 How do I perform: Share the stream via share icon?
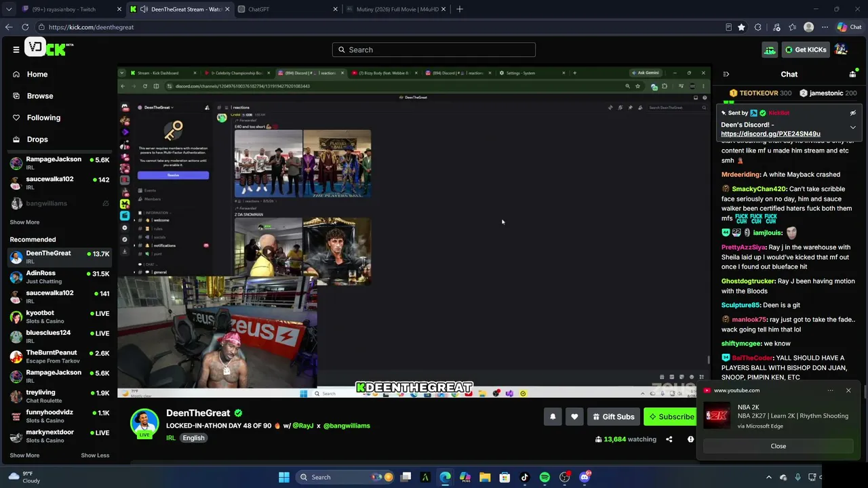[x=669, y=439]
